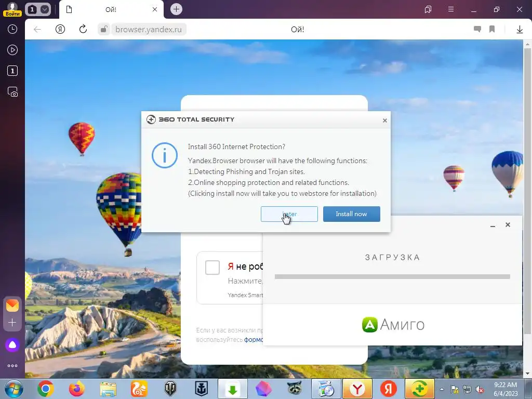Open the collections bookmarks icon in the title bar
This screenshot has width=532, height=399.
pyautogui.click(x=428, y=9)
